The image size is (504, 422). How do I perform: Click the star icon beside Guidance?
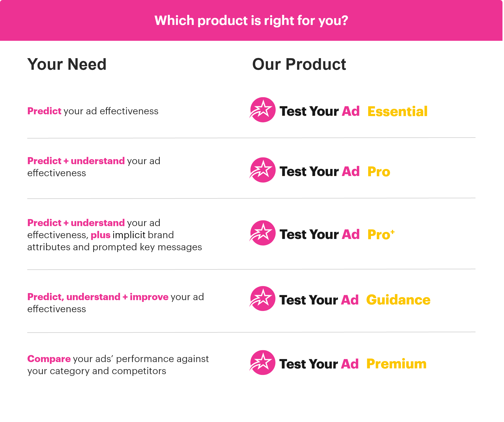pos(263,299)
